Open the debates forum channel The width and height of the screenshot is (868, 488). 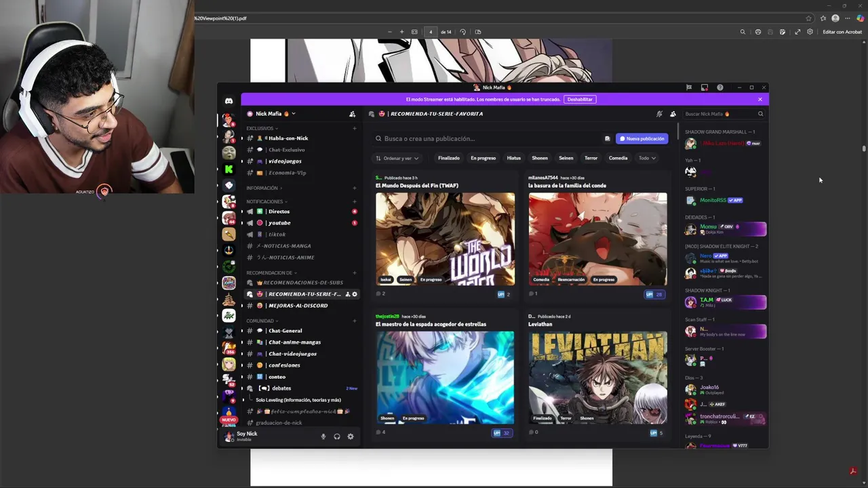[x=301, y=388]
